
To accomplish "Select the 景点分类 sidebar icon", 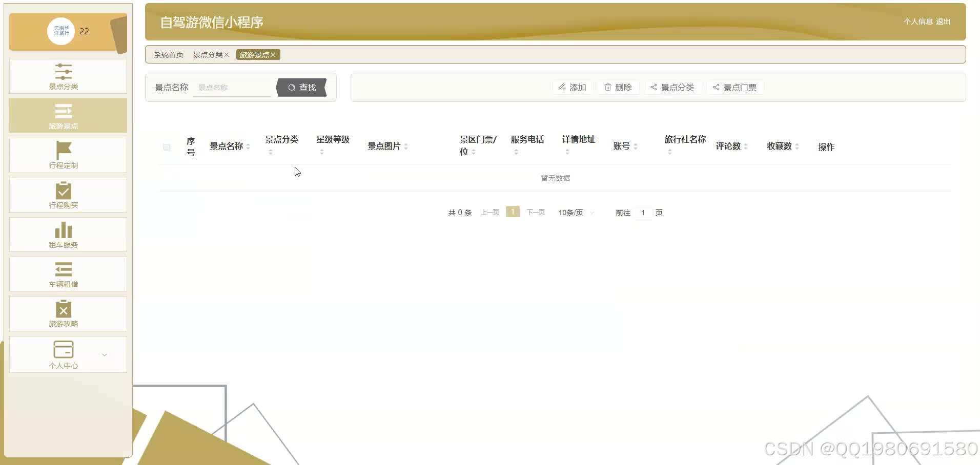I will click(x=63, y=72).
